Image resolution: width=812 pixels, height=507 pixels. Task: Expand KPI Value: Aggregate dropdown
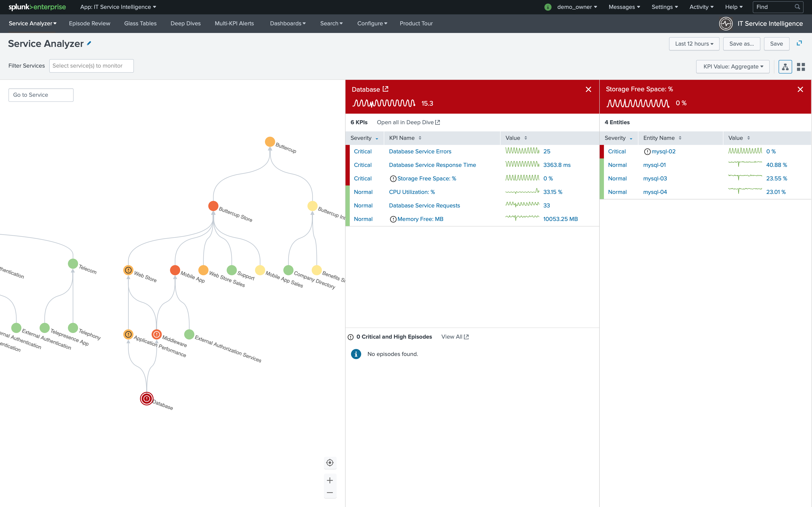732,67
